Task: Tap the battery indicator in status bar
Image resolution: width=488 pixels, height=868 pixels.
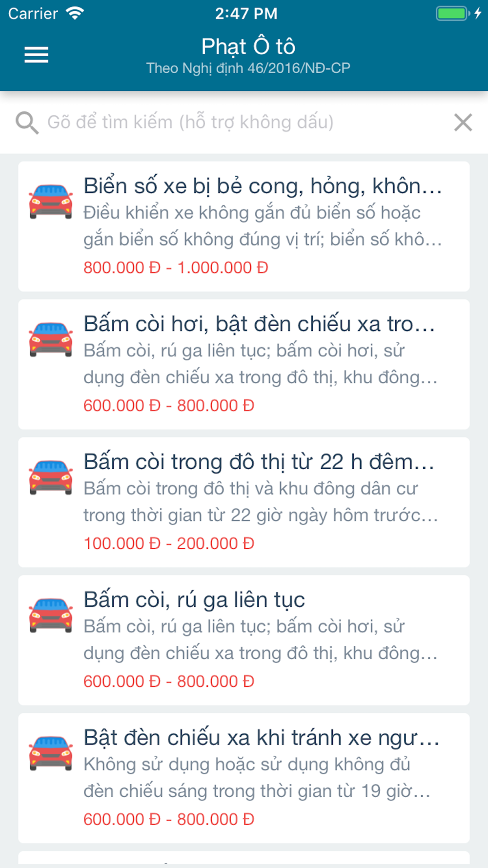Action: 452,13
